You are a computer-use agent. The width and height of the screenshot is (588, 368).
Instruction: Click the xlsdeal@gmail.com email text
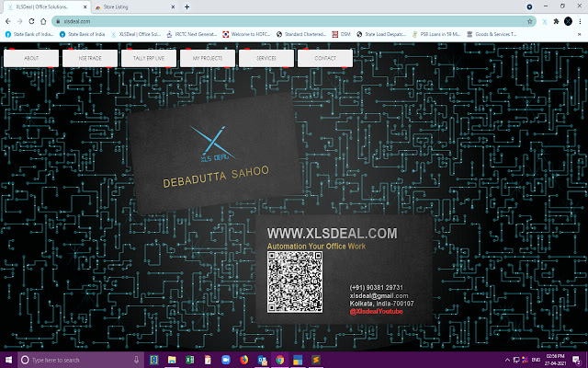(x=379, y=295)
